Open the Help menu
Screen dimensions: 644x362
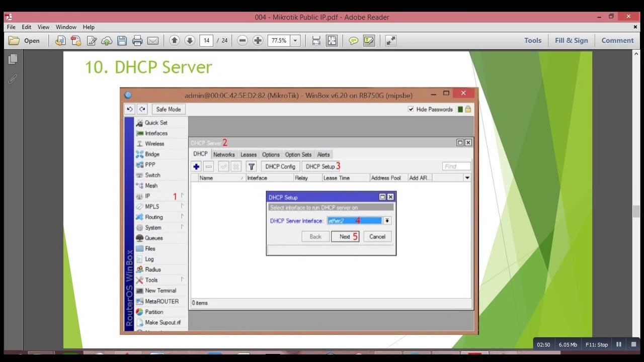[x=89, y=27]
